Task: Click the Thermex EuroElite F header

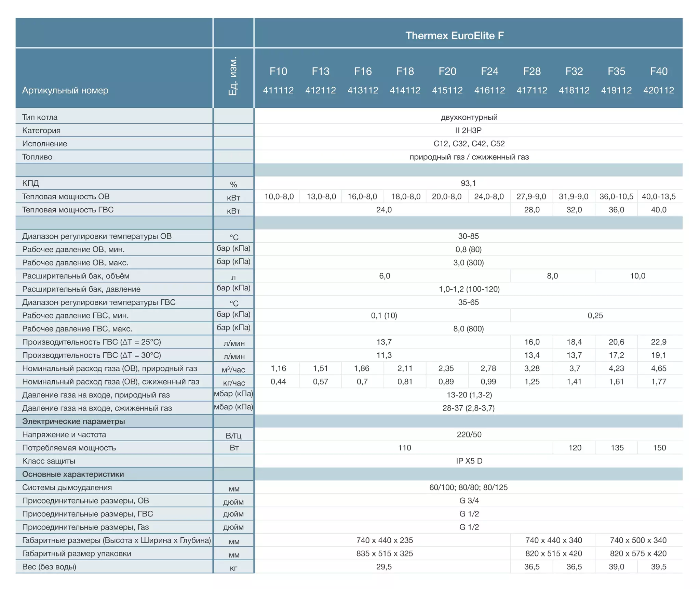Action: pos(454,36)
